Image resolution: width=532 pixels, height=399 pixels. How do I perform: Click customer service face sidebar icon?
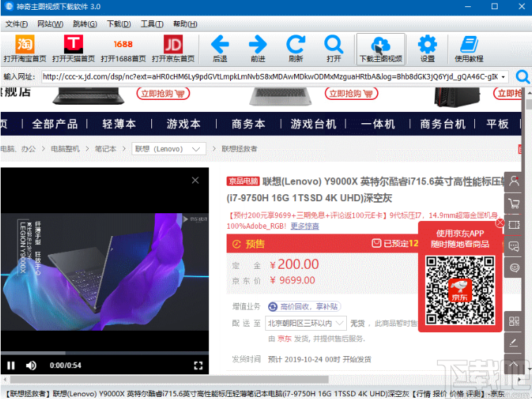pyautogui.click(x=514, y=268)
